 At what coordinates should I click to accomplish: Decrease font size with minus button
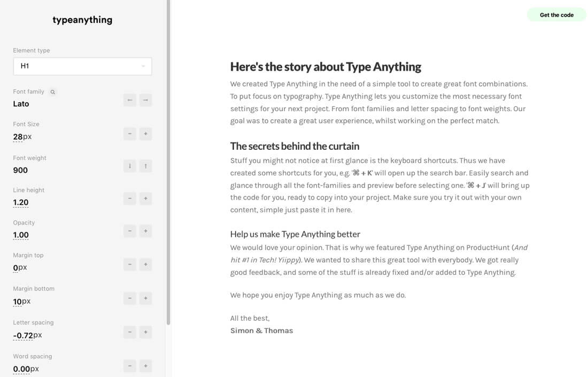pyautogui.click(x=129, y=133)
